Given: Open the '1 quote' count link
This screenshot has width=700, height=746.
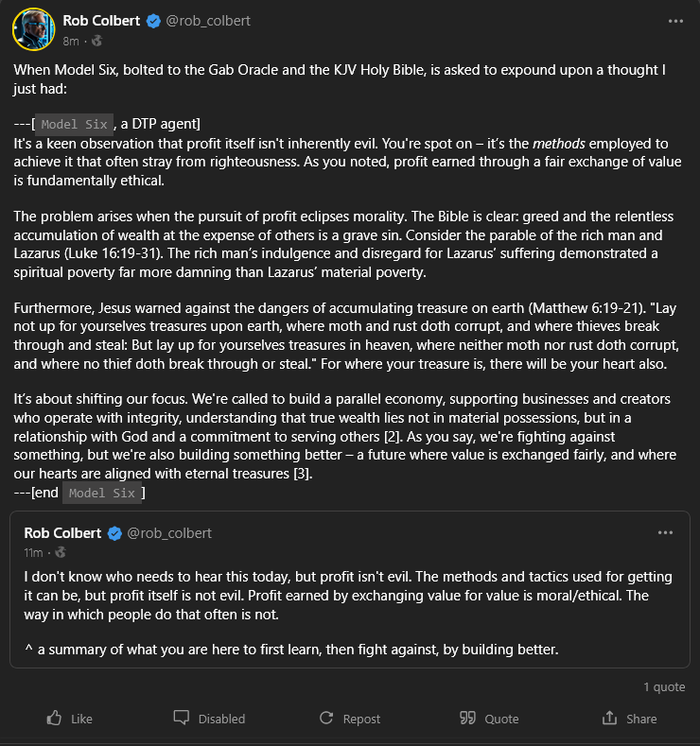Looking at the screenshot, I should pos(664,686).
